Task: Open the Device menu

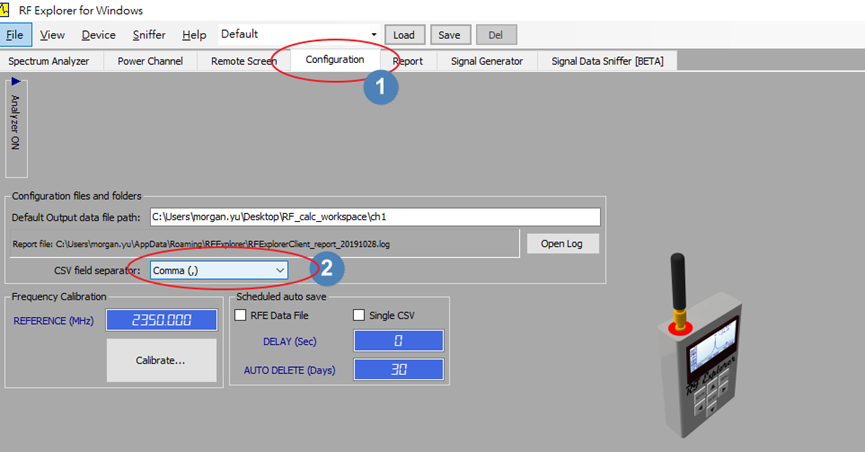Action: (x=98, y=35)
